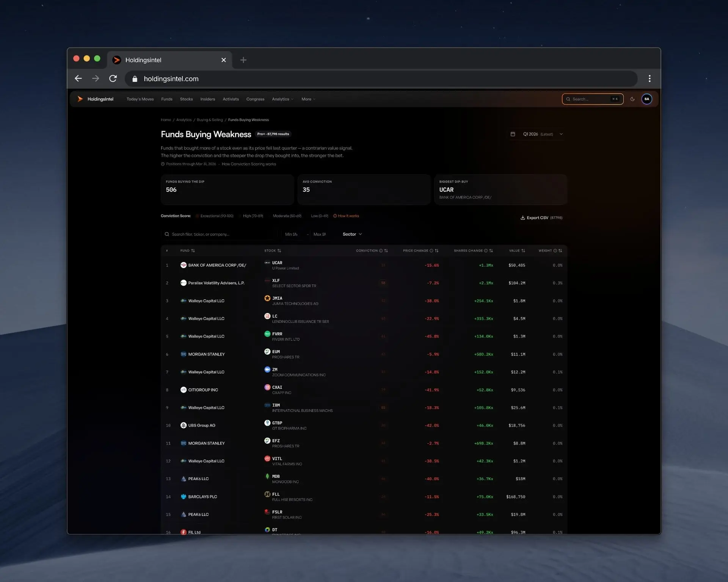Click the JMIA stock logo
The height and width of the screenshot is (582, 728).
(x=267, y=298)
